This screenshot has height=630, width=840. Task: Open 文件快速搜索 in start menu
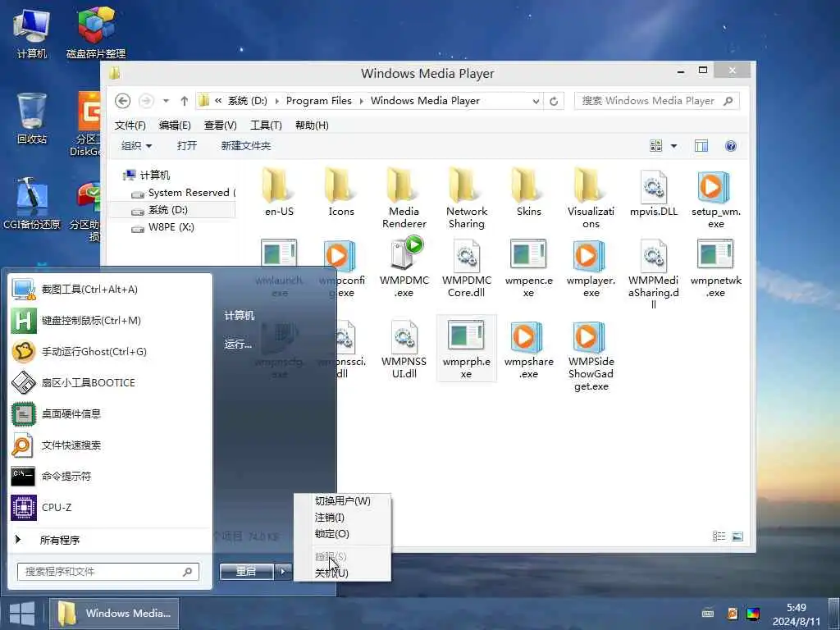pos(110,445)
